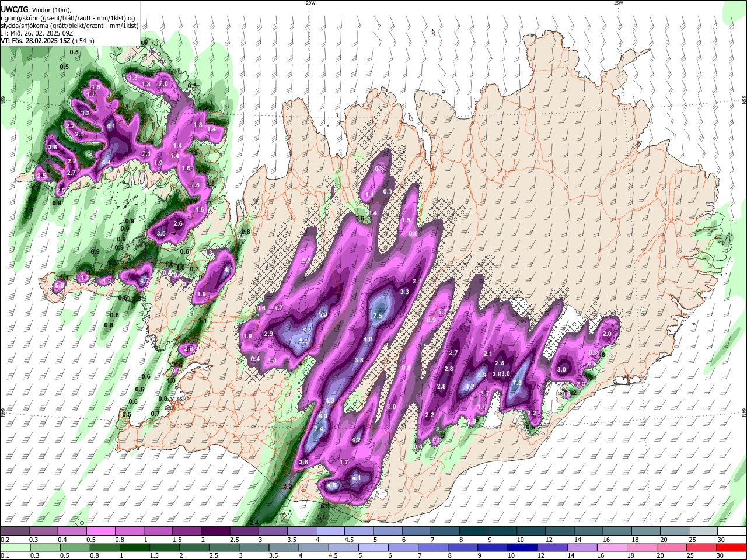Click the 20W longitude label at the top
Image resolution: width=747 pixels, height=560 pixels.
[310, 3]
